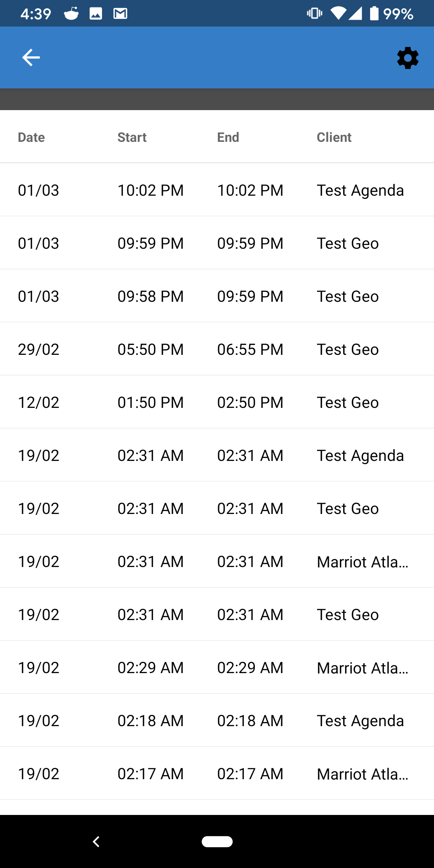Open settings with the gear icon
The image size is (434, 868).
[x=407, y=58]
